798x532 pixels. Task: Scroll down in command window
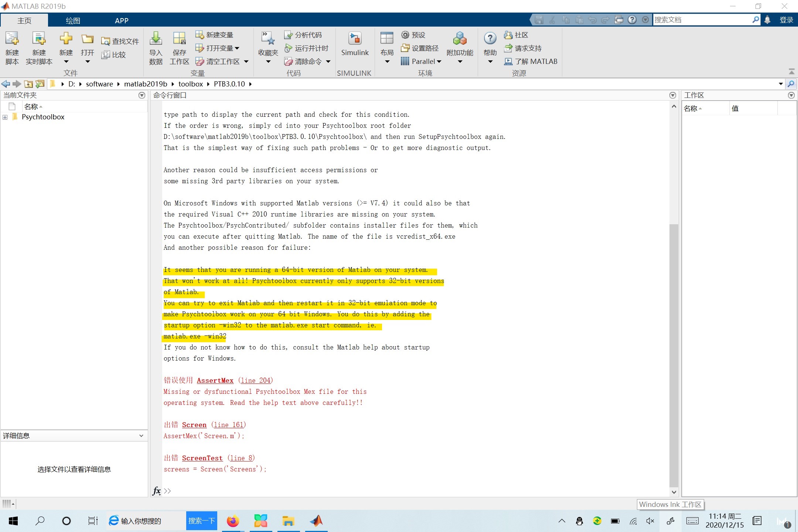coord(673,491)
